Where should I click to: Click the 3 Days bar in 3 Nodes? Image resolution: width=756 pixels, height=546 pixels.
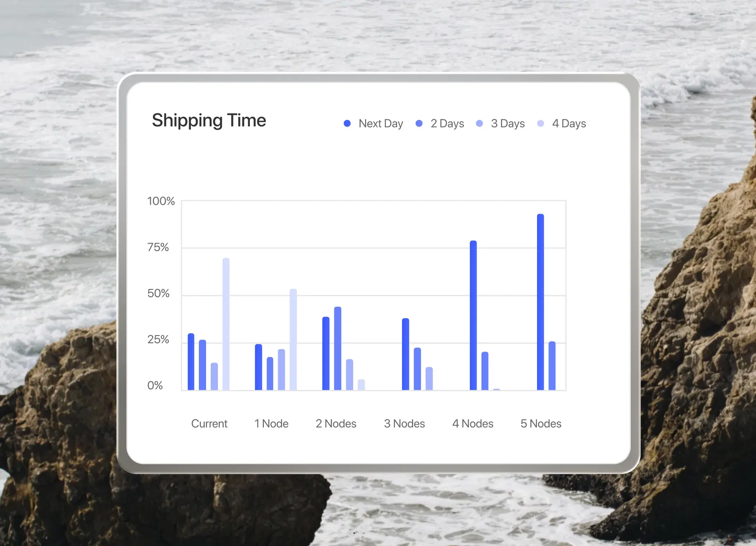pos(429,379)
